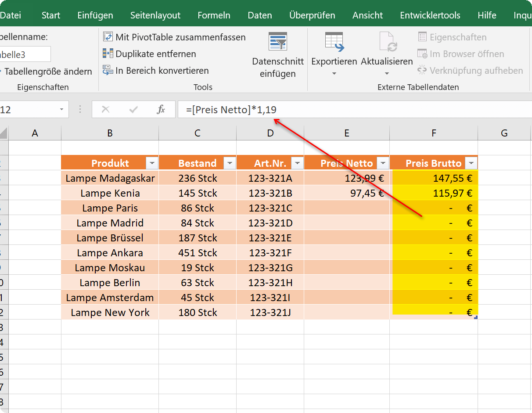The image size is (532, 413).
Task: Click the Mit PivotTable zusammenfassen icon
Action: pyautogui.click(x=108, y=36)
